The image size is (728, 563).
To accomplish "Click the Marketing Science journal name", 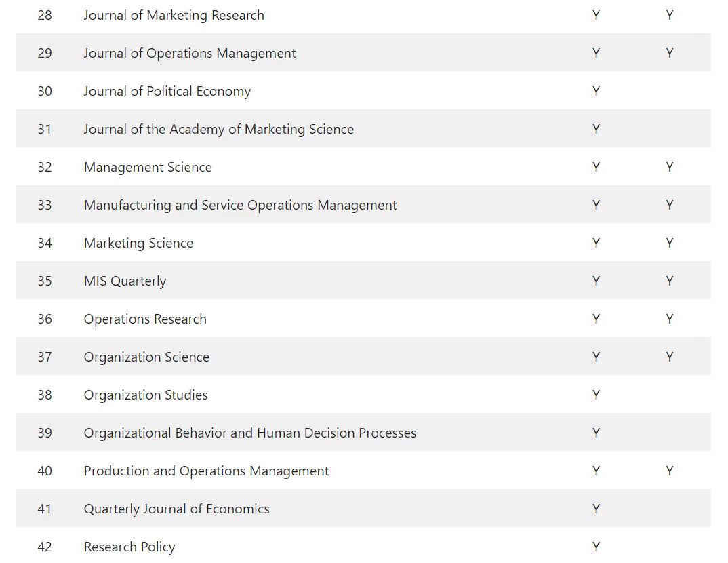I will (138, 244).
